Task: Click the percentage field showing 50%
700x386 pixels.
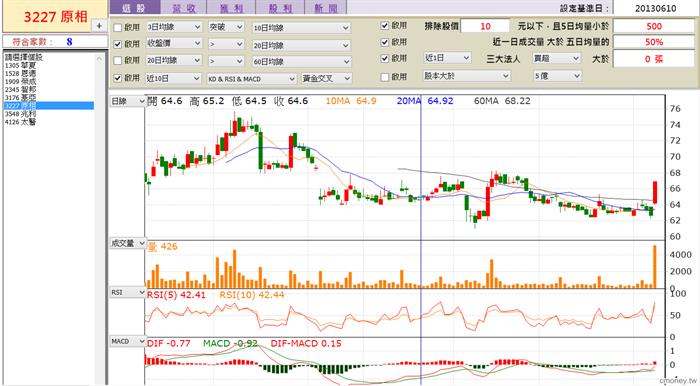Action: (x=654, y=42)
